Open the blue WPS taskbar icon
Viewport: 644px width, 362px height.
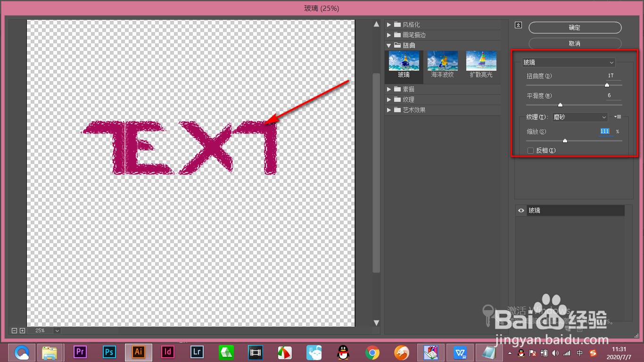[460, 352]
